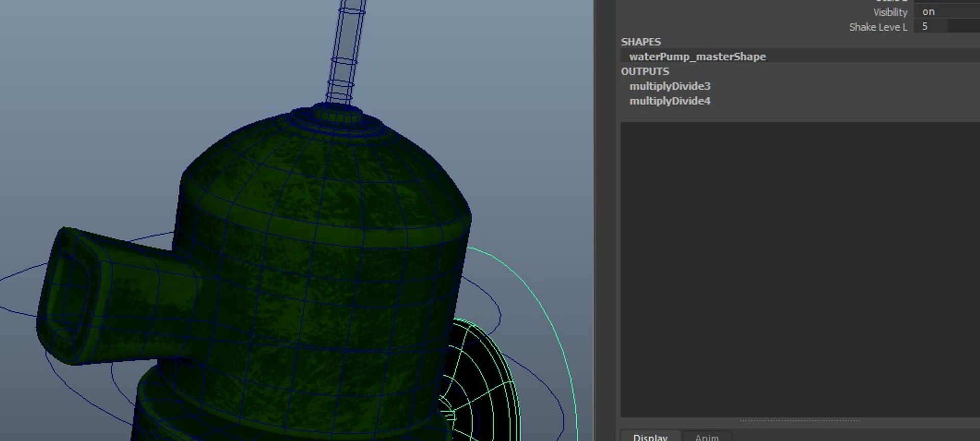Open the multiplyDivide4 output node

670,101
